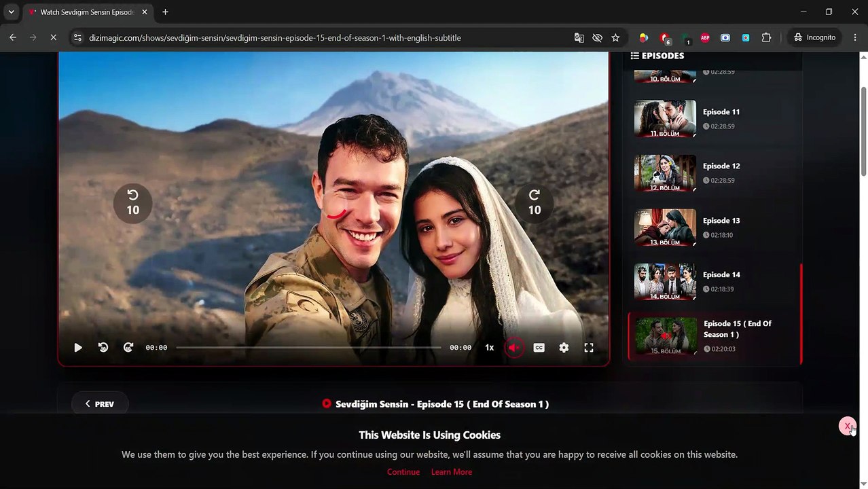Open the multicolor circles extension
Screen dimensions: 868x489
pyautogui.click(x=643, y=37)
